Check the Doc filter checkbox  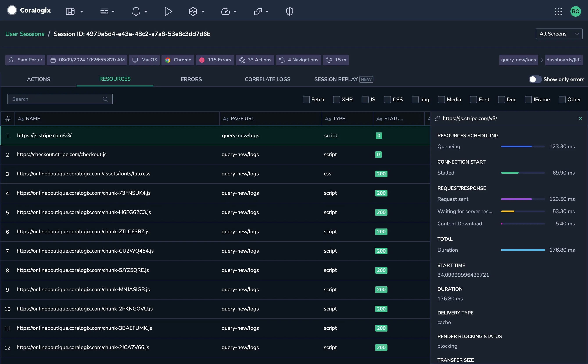tap(501, 99)
